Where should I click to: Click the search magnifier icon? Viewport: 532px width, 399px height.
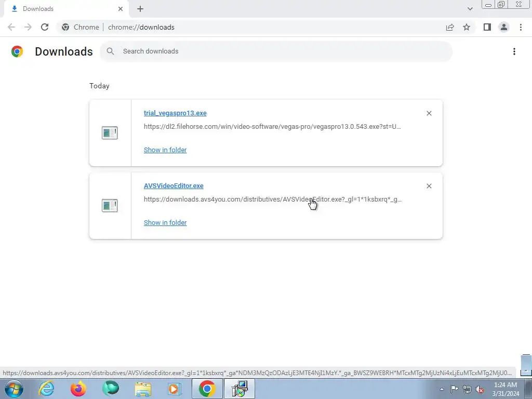coord(110,51)
